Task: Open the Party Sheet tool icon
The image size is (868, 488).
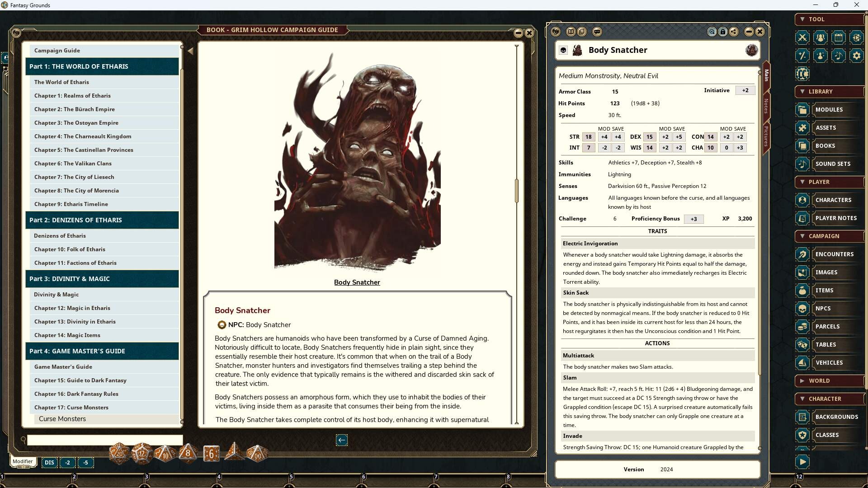Action: (x=820, y=38)
